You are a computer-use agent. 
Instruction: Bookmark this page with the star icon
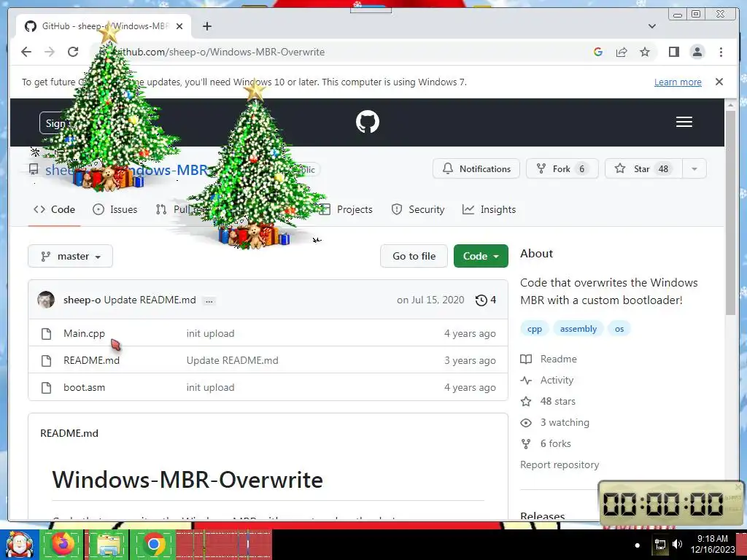[x=645, y=52]
